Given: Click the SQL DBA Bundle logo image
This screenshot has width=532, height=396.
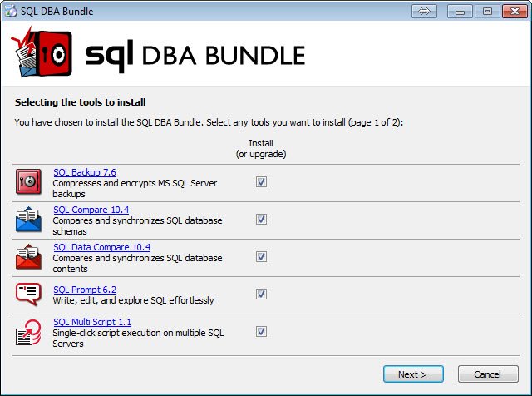Looking at the screenshot, I should [159, 52].
